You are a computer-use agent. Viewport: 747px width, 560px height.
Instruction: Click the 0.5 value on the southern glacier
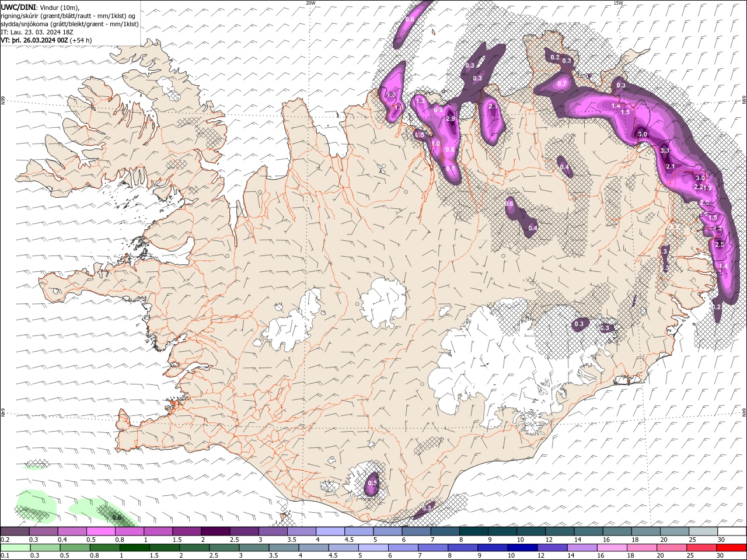coord(372,483)
